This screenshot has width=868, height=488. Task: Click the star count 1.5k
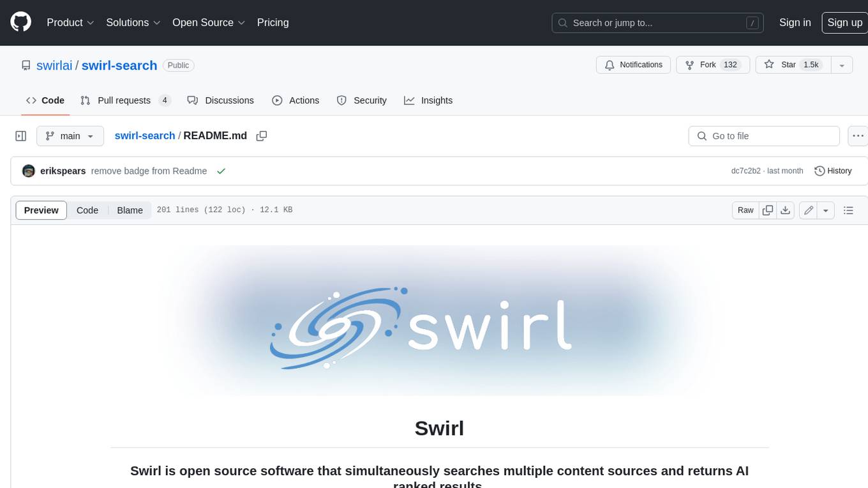coord(811,65)
